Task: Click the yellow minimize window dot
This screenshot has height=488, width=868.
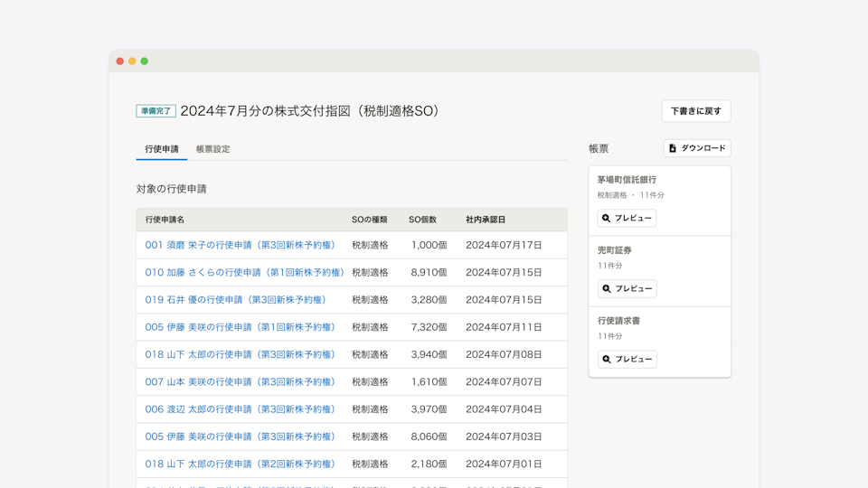Action: pos(132,61)
